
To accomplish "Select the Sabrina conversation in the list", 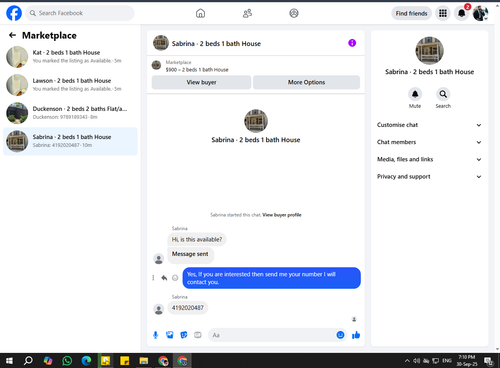I will pos(70,141).
